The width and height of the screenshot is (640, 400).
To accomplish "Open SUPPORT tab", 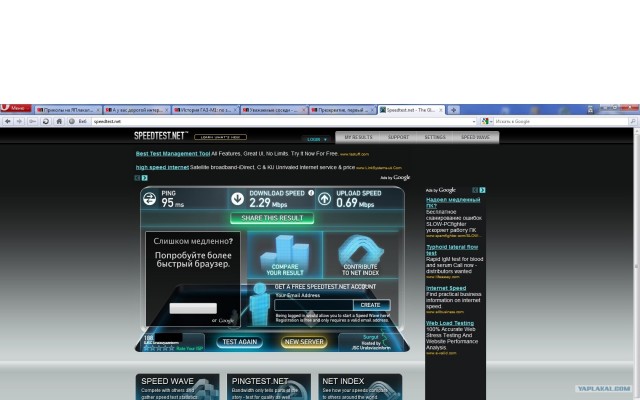I will point(398,137).
